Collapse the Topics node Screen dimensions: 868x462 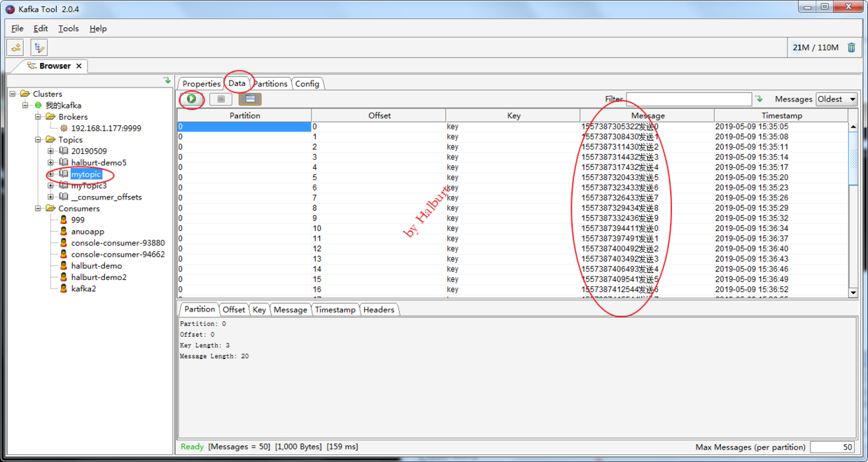(38, 139)
